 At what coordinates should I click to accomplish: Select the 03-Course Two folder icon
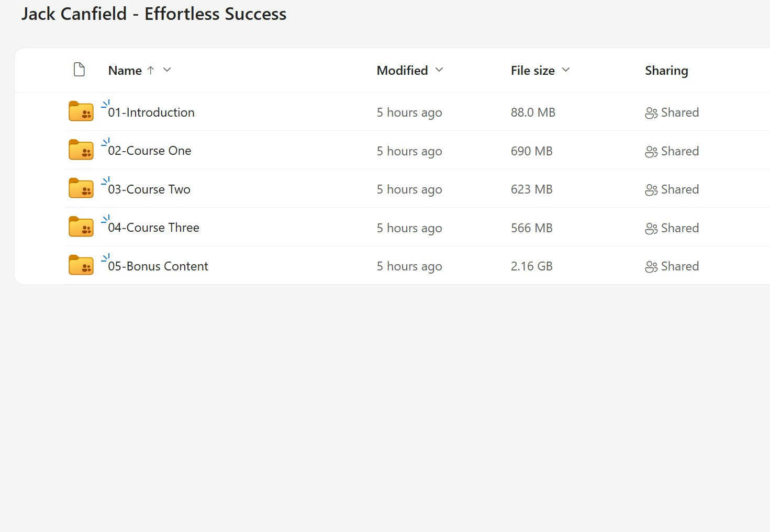[x=80, y=188]
